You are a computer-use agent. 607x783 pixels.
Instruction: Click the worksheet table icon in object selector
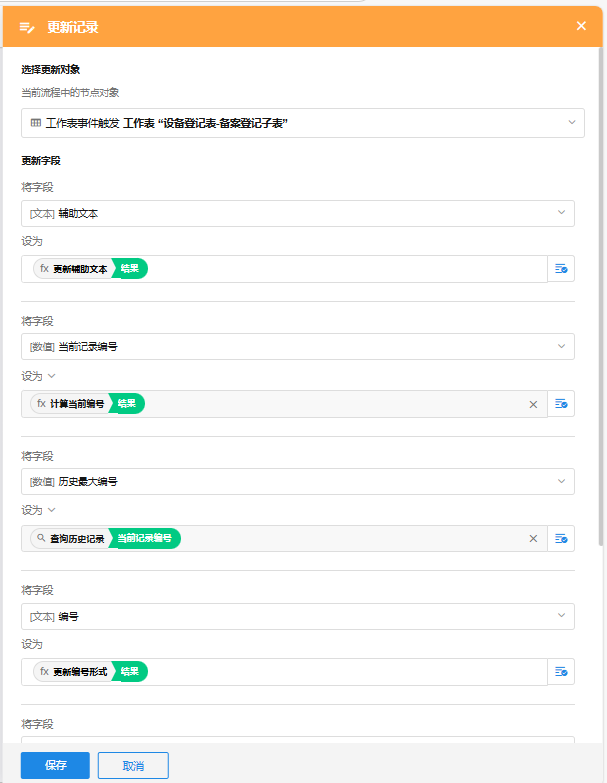pyautogui.click(x=36, y=123)
